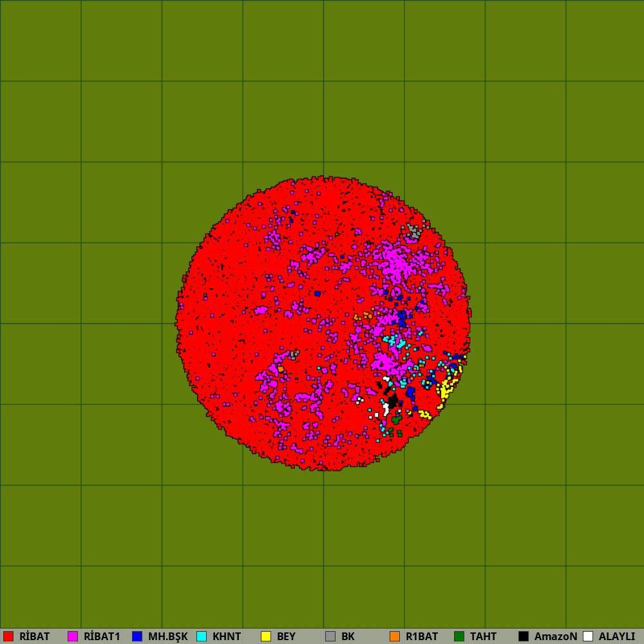Select the AmazoN legend label
Screen dimensions: 644x644
(x=556, y=636)
